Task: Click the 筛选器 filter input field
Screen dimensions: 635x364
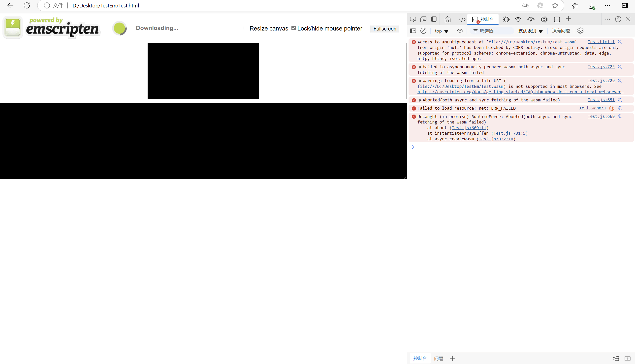Action: [495, 31]
